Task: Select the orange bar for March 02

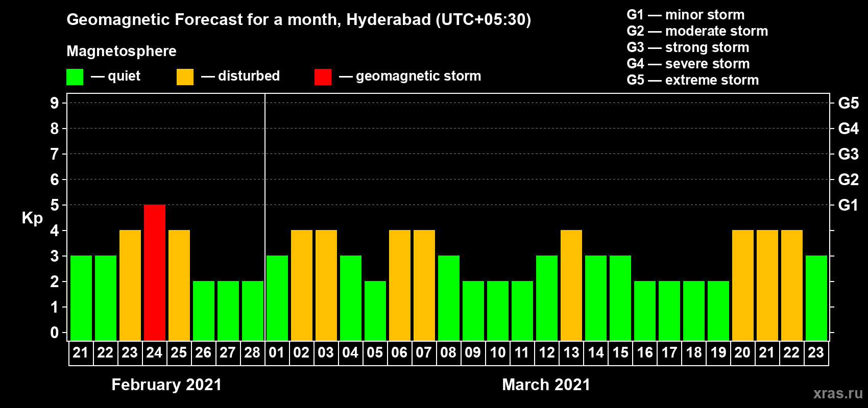Action: point(302,286)
